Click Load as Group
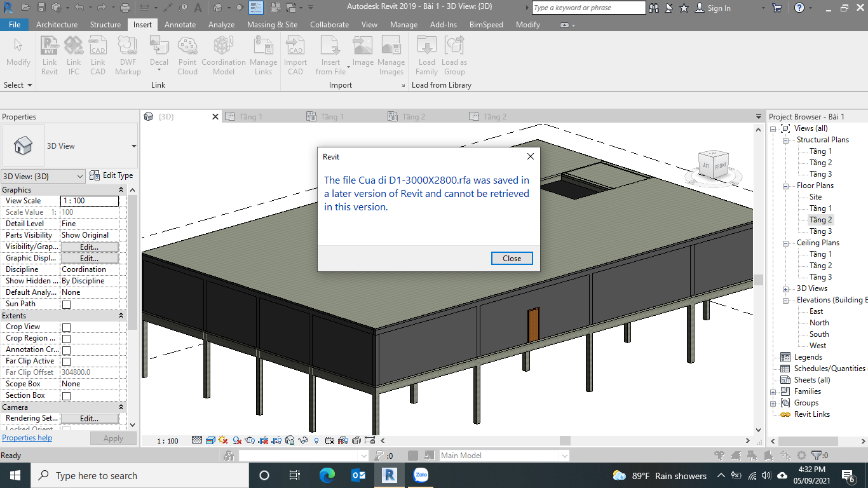 454,56
